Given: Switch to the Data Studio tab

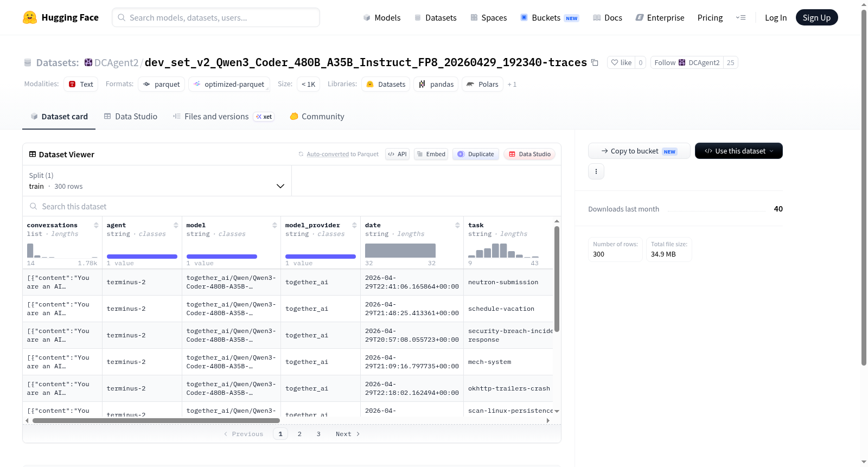Looking at the screenshot, I should pyautogui.click(x=130, y=117).
